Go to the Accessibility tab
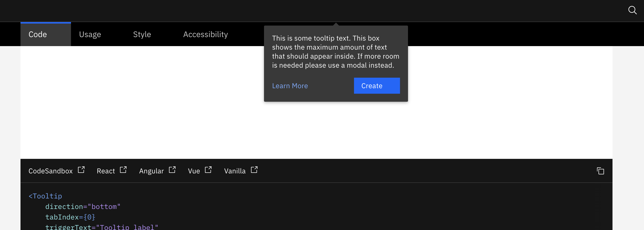The height and width of the screenshot is (230, 644). [205, 34]
